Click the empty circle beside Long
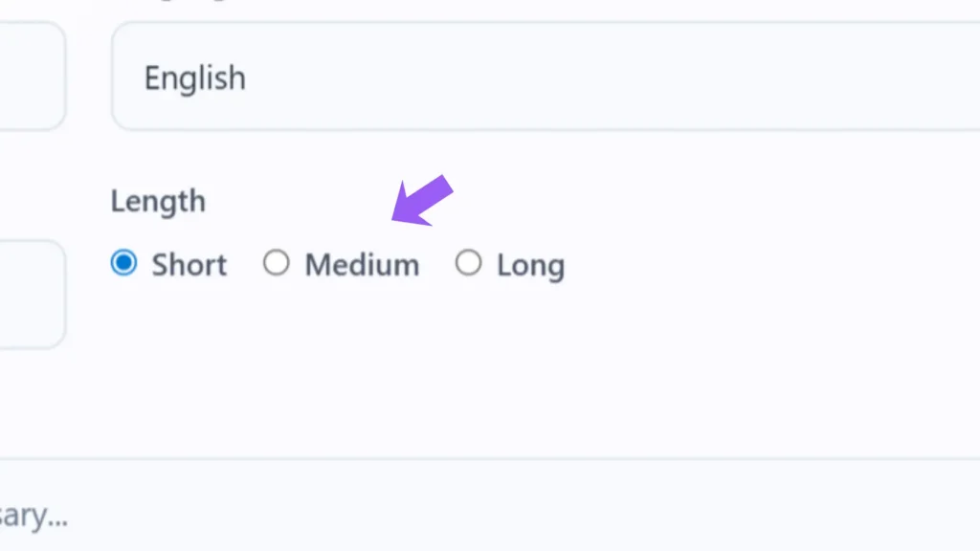 pos(468,263)
